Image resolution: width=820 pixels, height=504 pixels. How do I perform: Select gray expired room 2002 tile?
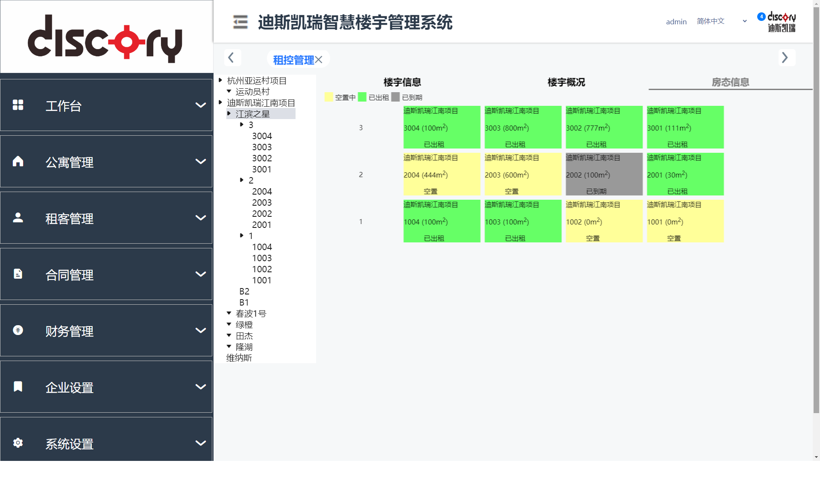tap(603, 174)
